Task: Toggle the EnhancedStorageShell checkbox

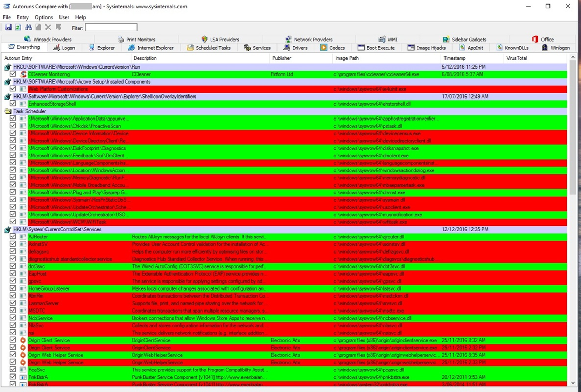Action: click(x=13, y=104)
